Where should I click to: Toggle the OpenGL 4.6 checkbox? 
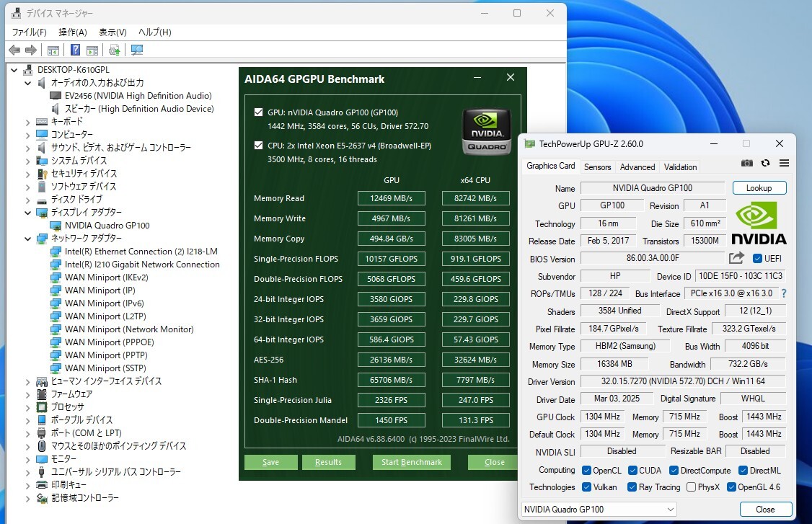click(x=731, y=487)
